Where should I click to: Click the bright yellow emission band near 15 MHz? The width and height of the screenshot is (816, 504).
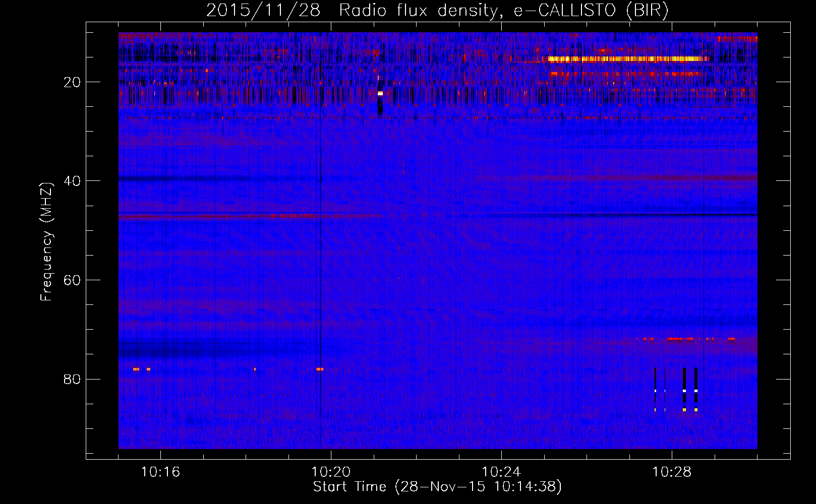(x=625, y=59)
